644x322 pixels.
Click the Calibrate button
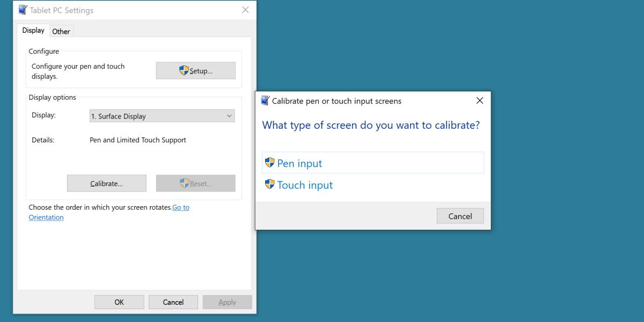click(106, 183)
